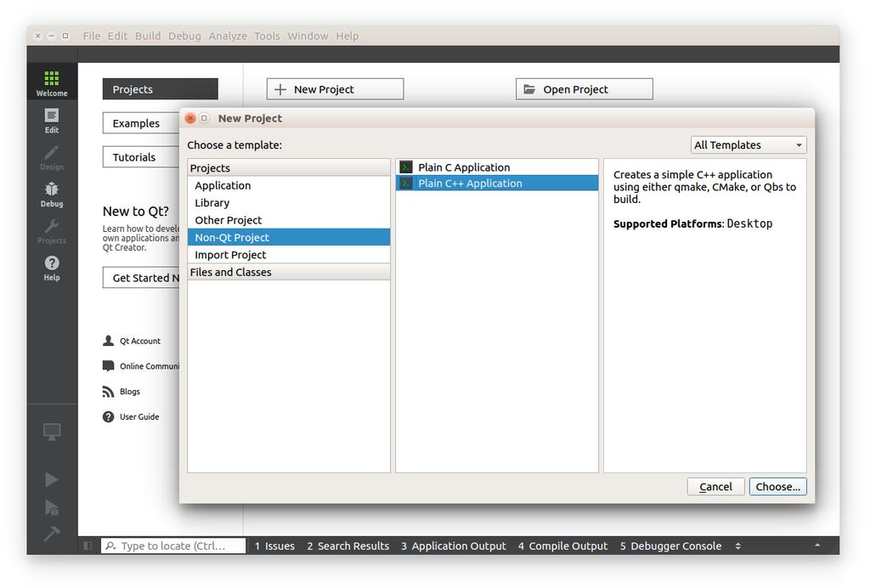The width and height of the screenshot is (870, 588).
Task: Switch to Welcome mode in sidebar
Action: 52,83
